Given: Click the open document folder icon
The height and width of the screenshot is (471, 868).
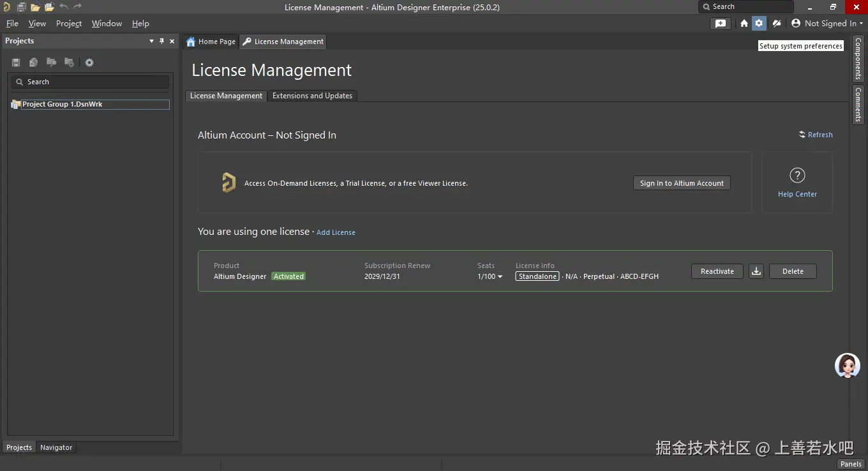Looking at the screenshot, I should pyautogui.click(x=35, y=7).
